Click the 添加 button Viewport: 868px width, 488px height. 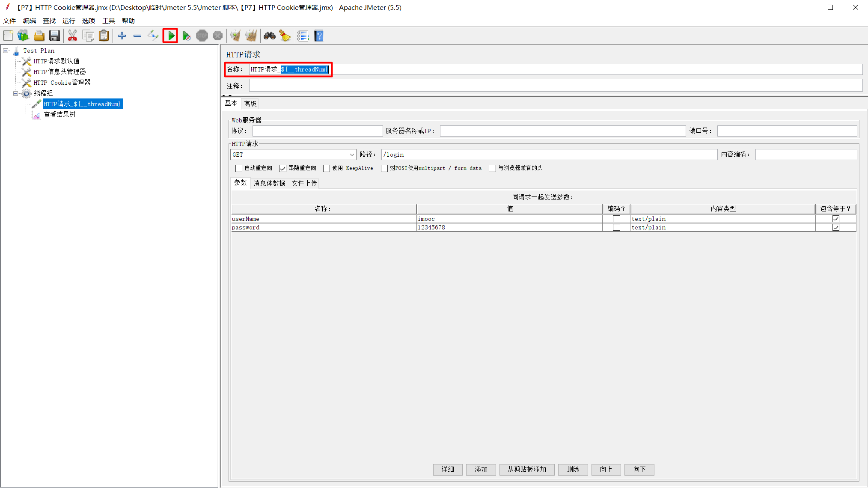481,470
